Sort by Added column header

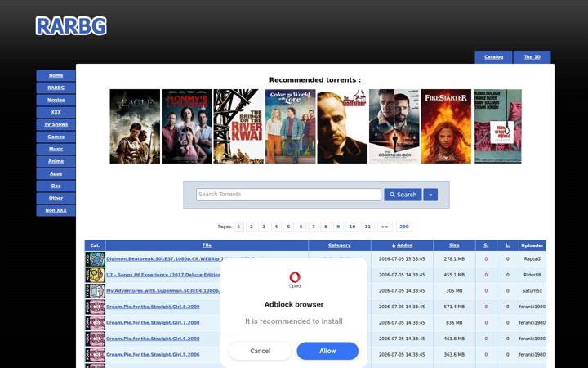click(403, 245)
